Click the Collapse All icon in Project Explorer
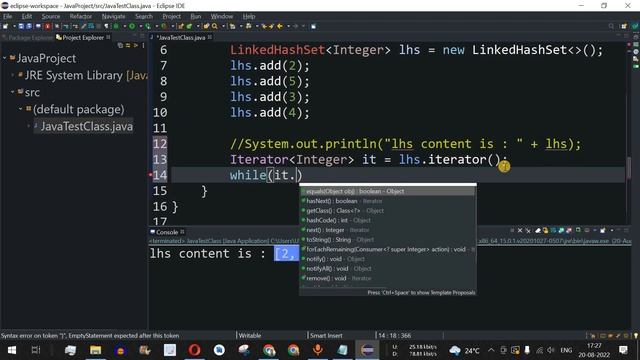 point(120,45)
